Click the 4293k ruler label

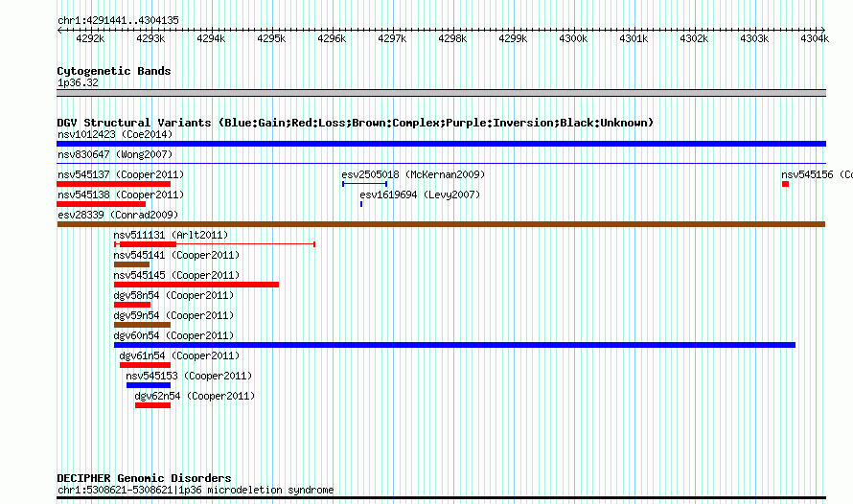coord(150,38)
